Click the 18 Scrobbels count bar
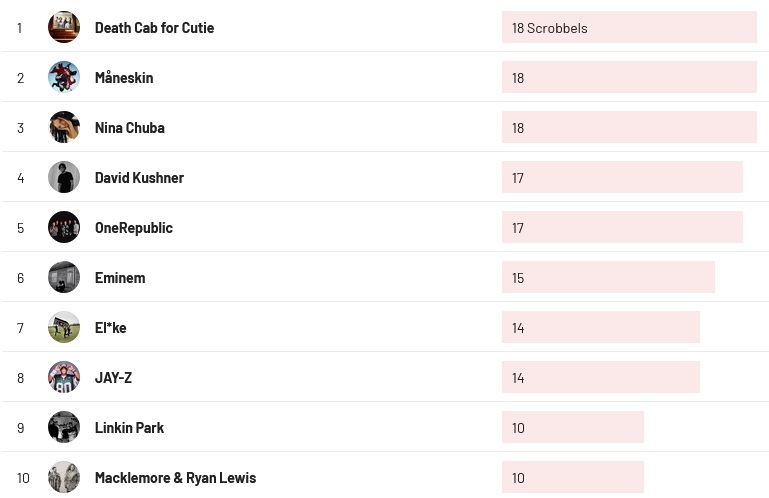The height and width of the screenshot is (498, 769). [x=629, y=28]
